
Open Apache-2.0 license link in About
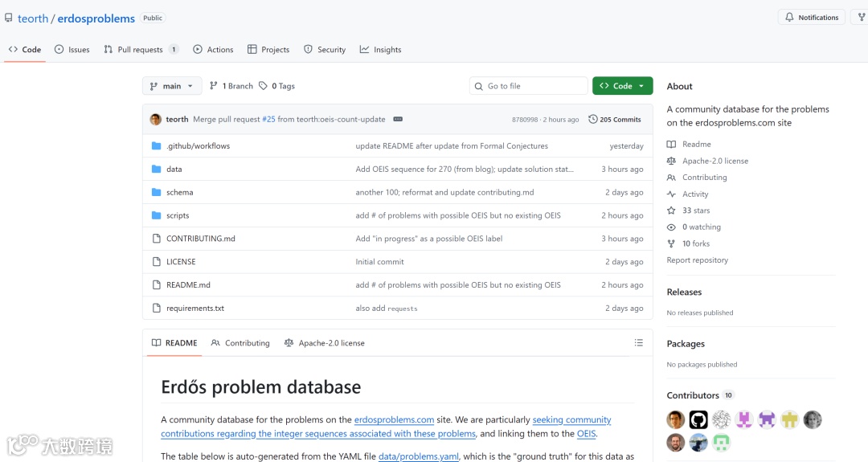[x=707, y=161]
